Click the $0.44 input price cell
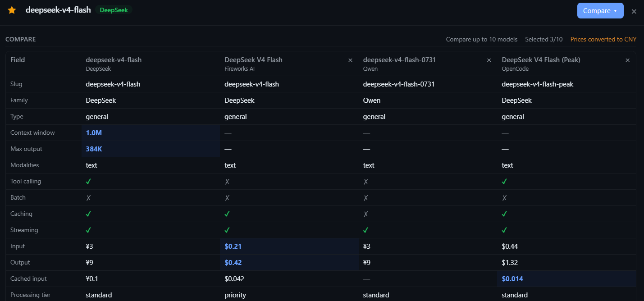The image size is (644, 301). click(x=509, y=246)
